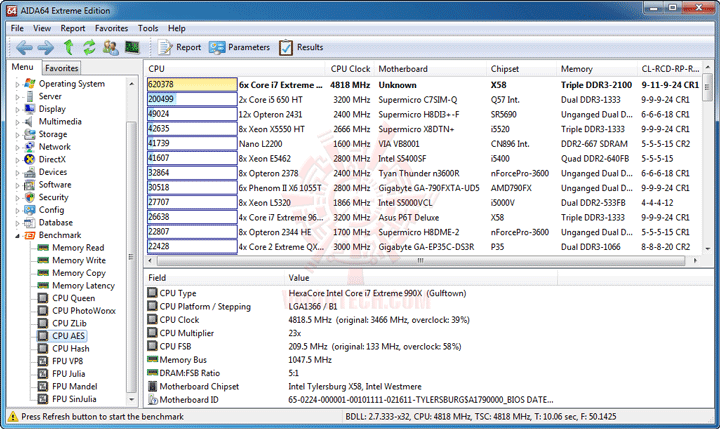
Task: Open Parameters from the toolbar
Action: coord(239,47)
